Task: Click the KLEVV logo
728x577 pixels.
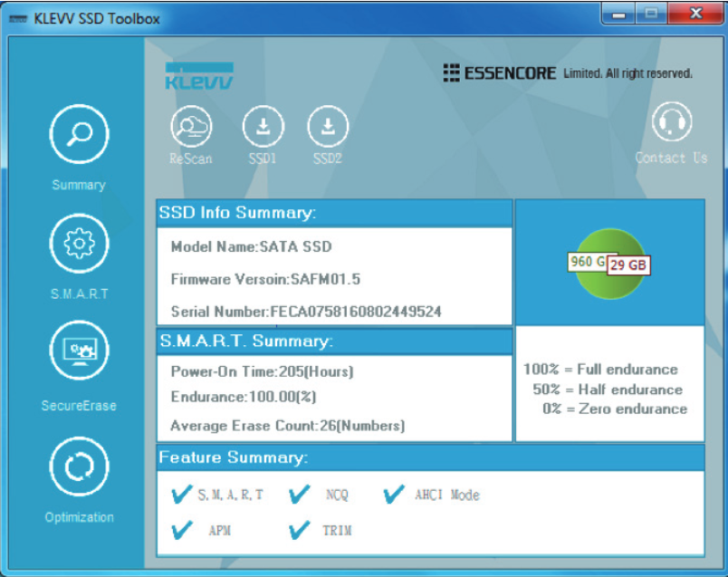Action: click(199, 76)
